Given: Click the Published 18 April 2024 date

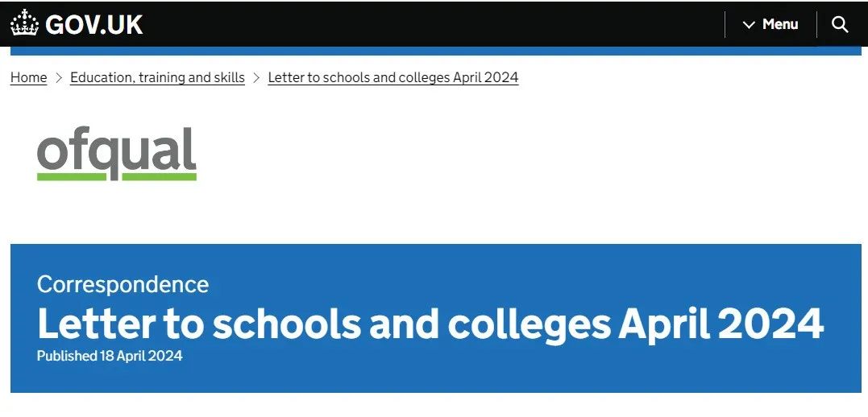Looking at the screenshot, I should pyautogui.click(x=110, y=356).
